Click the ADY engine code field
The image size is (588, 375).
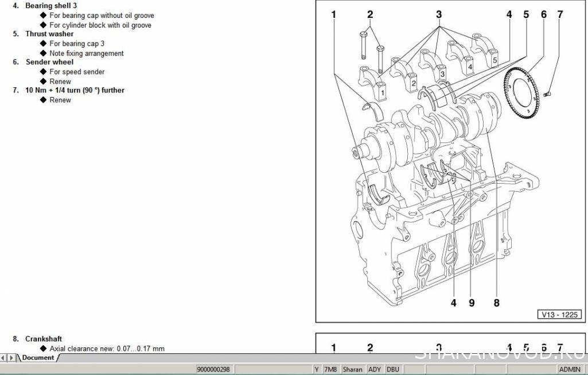click(x=375, y=369)
